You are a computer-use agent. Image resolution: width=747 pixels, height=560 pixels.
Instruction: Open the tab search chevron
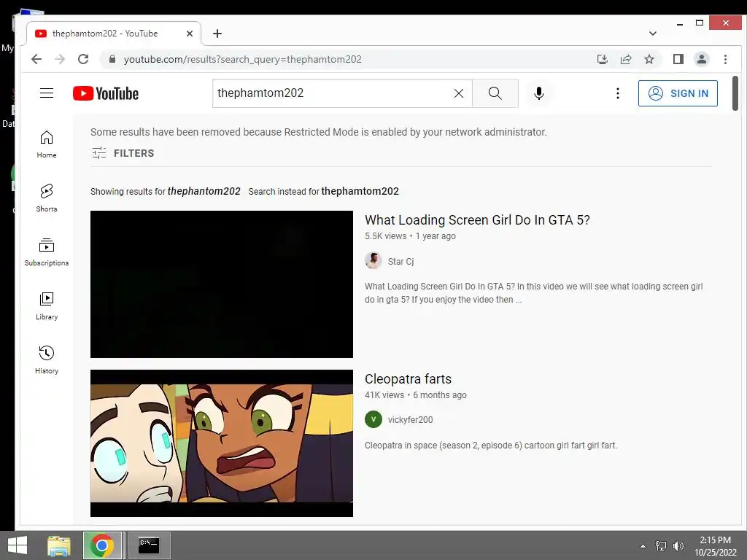click(x=653, y=34)
